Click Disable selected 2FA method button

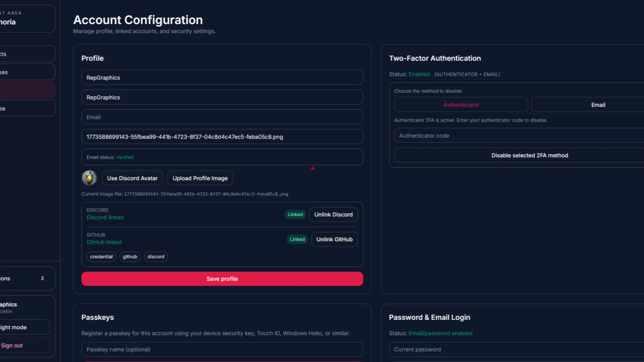(529, 156)
